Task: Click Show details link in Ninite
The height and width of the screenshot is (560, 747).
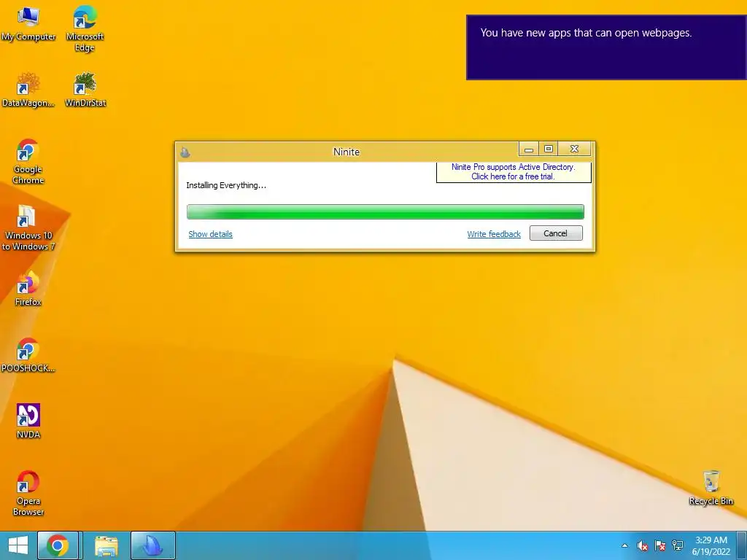Action: 211,234
